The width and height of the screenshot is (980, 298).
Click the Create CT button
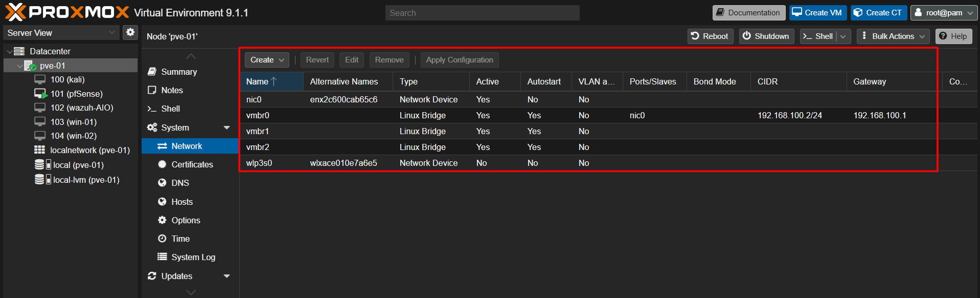(879, 13)
